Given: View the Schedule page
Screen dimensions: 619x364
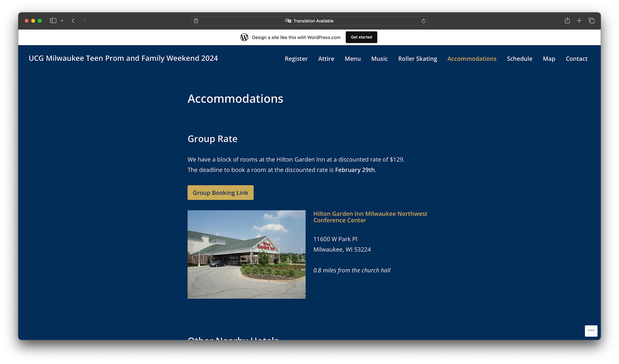Looking at the screenshot, I should 519,59.
